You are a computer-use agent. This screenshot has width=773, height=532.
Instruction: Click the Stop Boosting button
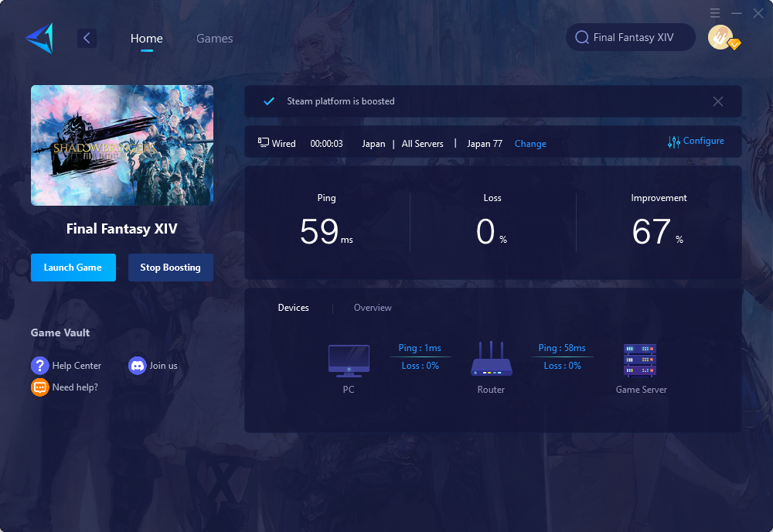click(x=171, y=268)
